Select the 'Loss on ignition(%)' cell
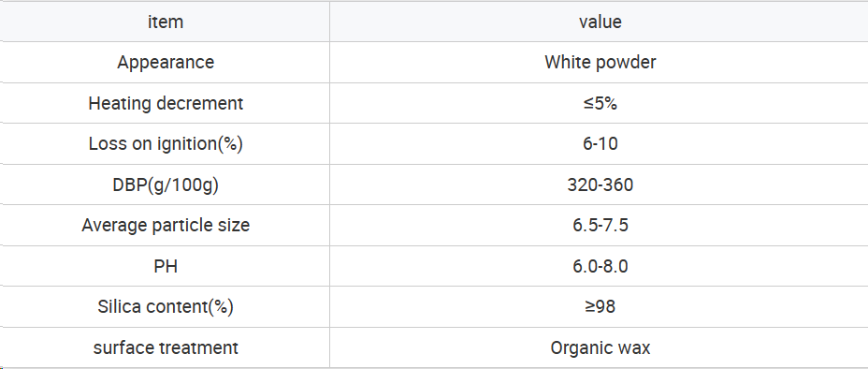The image size is (868, 369). tap(165, 144)
